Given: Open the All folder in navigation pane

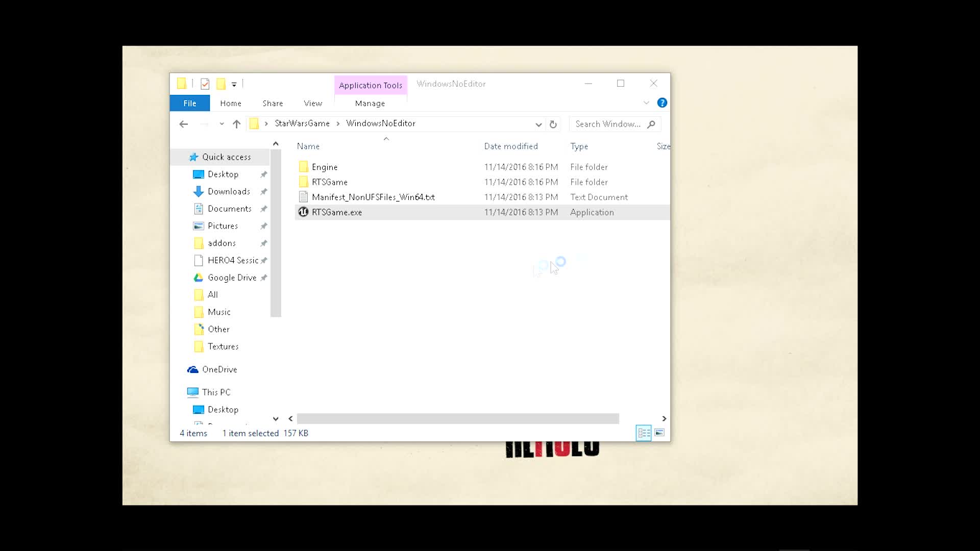Looking at the screenshot, I should (x=212, y=295).
